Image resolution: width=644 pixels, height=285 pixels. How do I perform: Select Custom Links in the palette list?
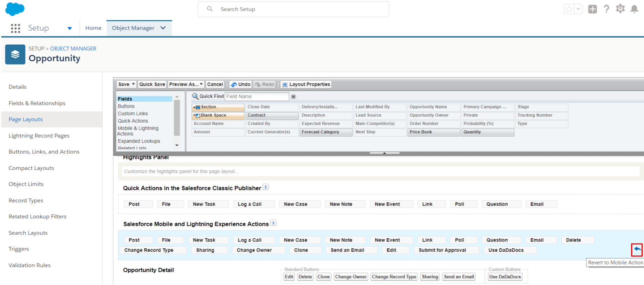(133, 114)
